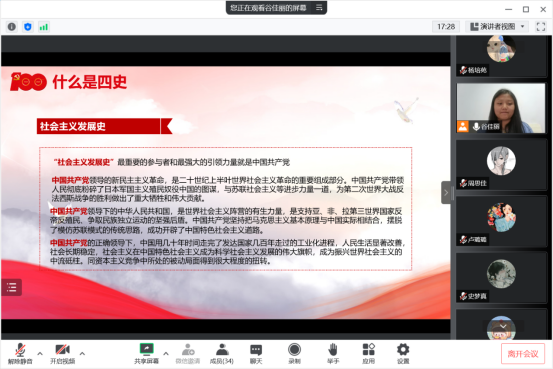Unmute microphone with 解除静音 button
Screen dimensions: 553x369
[x=20, y=353]
